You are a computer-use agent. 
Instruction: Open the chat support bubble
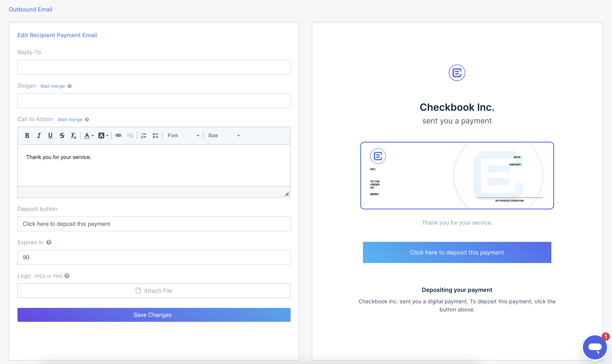[x=595, y=347]
